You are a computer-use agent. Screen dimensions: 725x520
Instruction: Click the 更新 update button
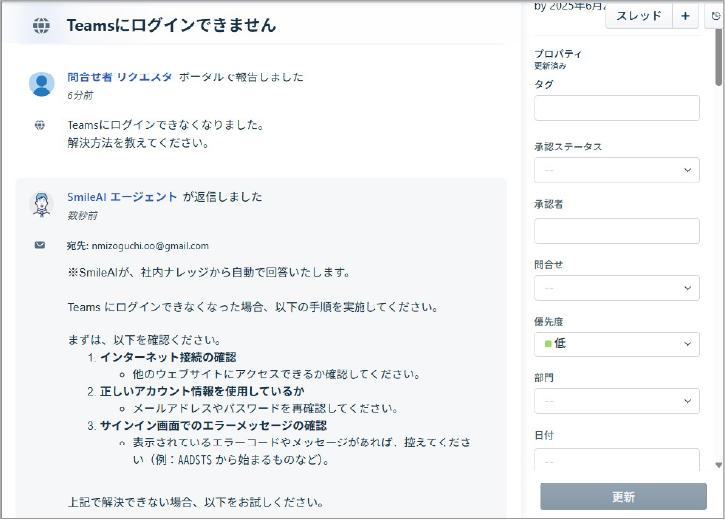623,497
